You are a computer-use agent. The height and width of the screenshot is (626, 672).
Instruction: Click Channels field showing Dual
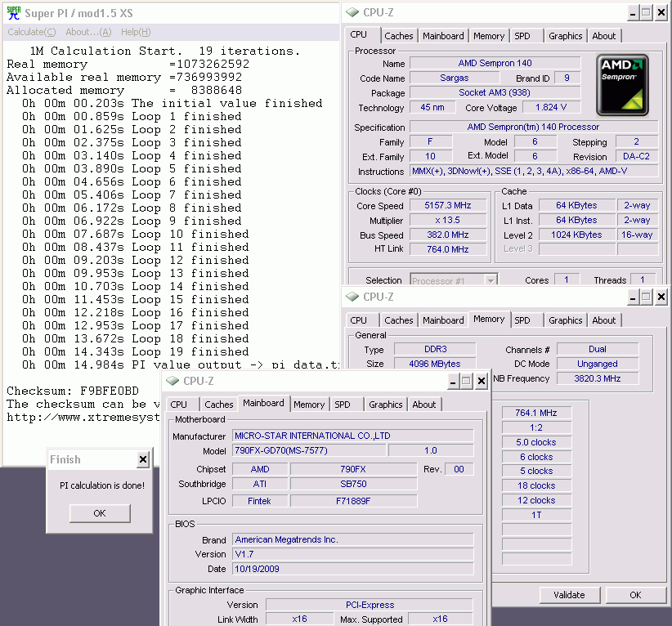(598, 349)
